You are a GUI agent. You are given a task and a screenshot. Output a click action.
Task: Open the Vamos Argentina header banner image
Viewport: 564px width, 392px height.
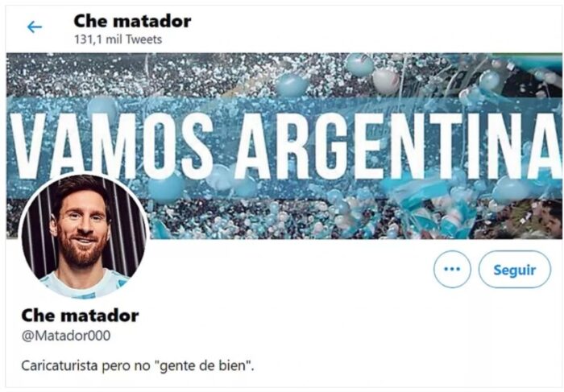coord(284,146)
